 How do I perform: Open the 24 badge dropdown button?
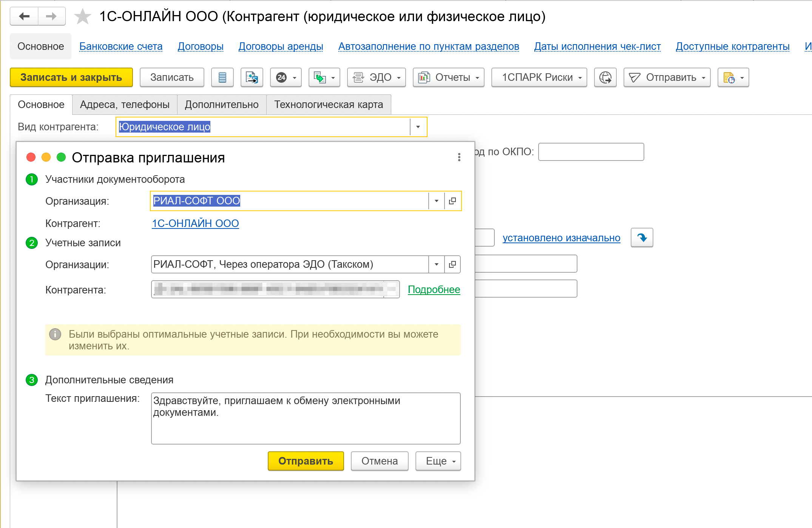point(286,77)
